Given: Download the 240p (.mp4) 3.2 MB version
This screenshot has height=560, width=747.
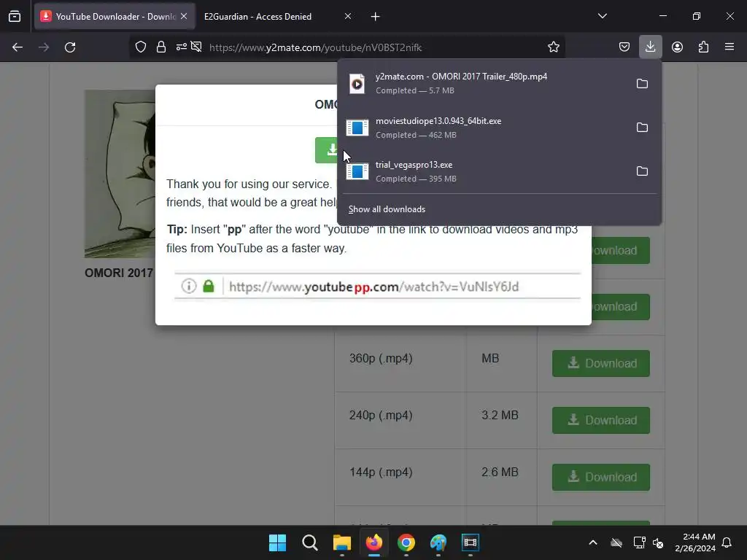Looking at the screenshot, I should (x=601, y=421).
